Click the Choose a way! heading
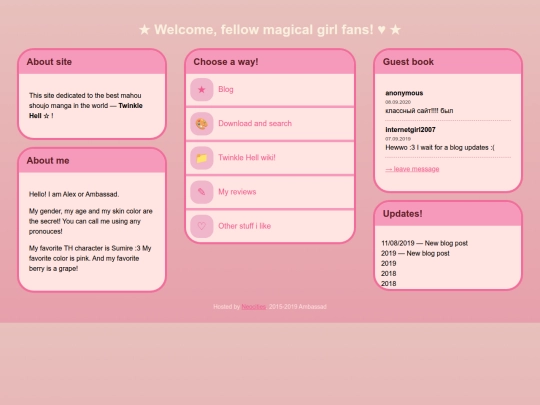The width and height of the screenshot is (540, 405). pyautogui.click(x=226, y=62)
